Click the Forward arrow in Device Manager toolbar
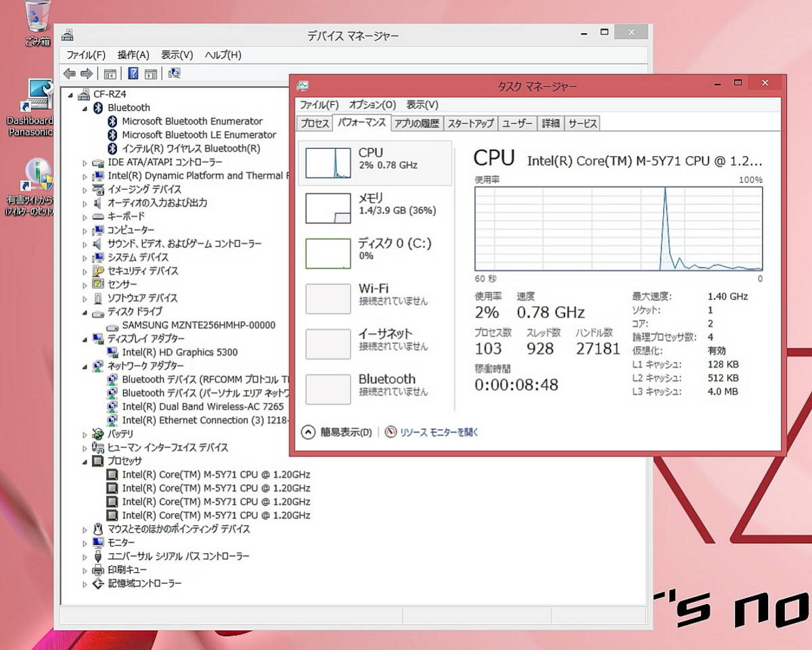 click(x=86, y=74)
